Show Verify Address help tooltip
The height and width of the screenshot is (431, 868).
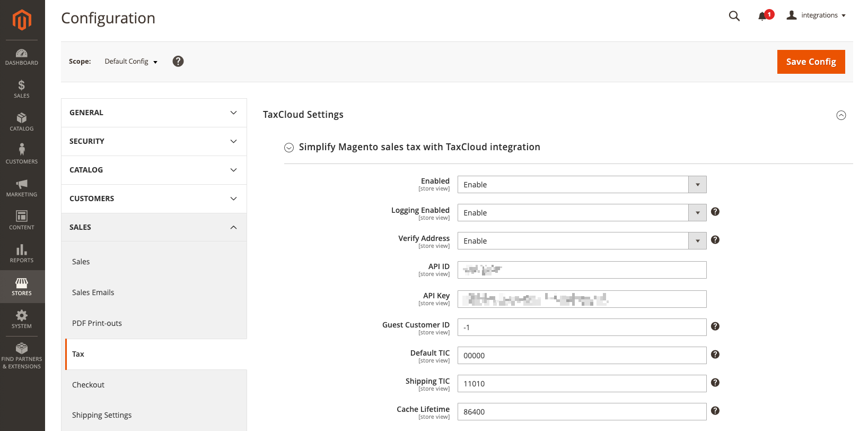(x=715, y=240)
